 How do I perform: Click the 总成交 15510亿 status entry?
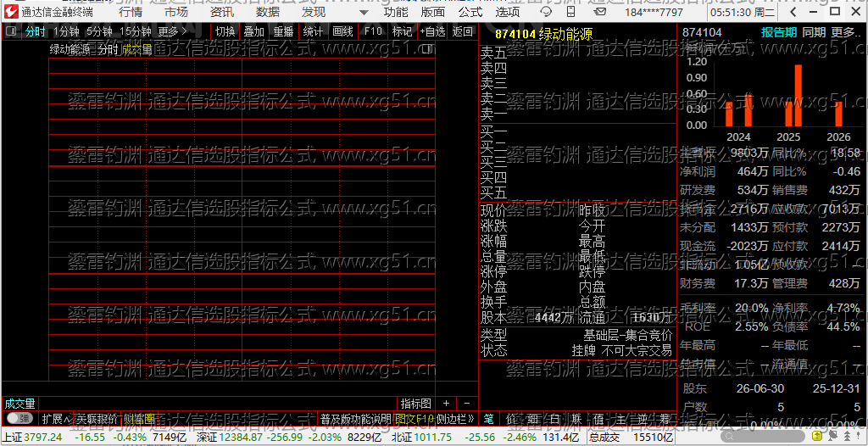631,438
